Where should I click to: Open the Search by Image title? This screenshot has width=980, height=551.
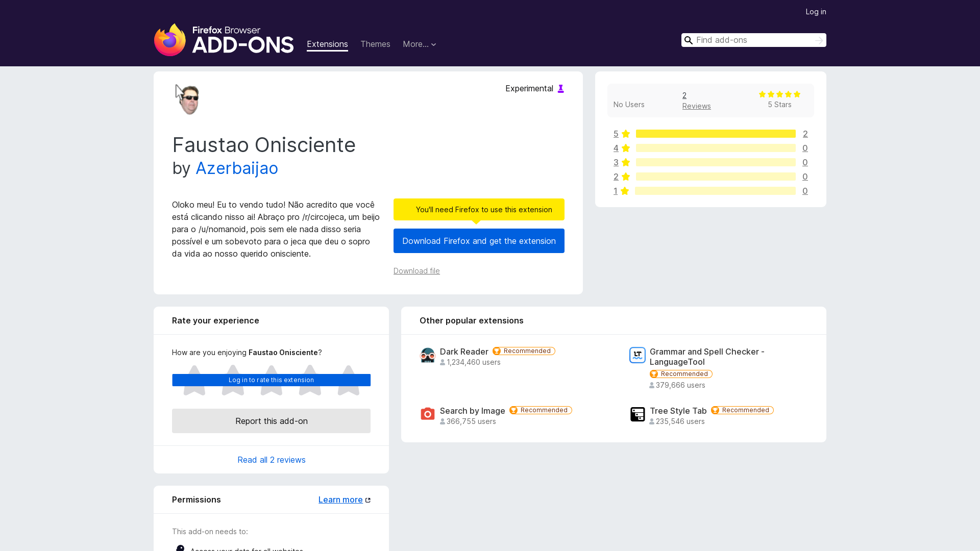pyautogui.click(x=473, y=411)
